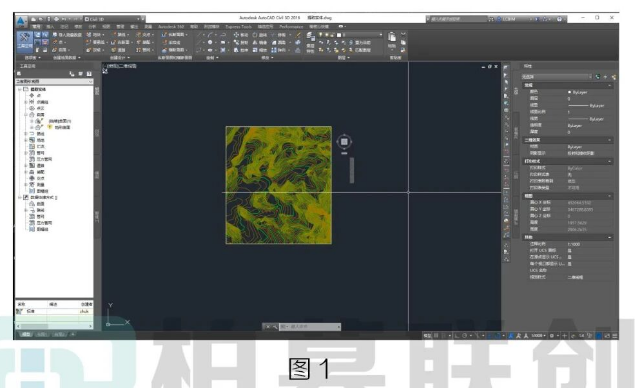Click the viewport controls label at canvas top-left

[x=121, y=66]
